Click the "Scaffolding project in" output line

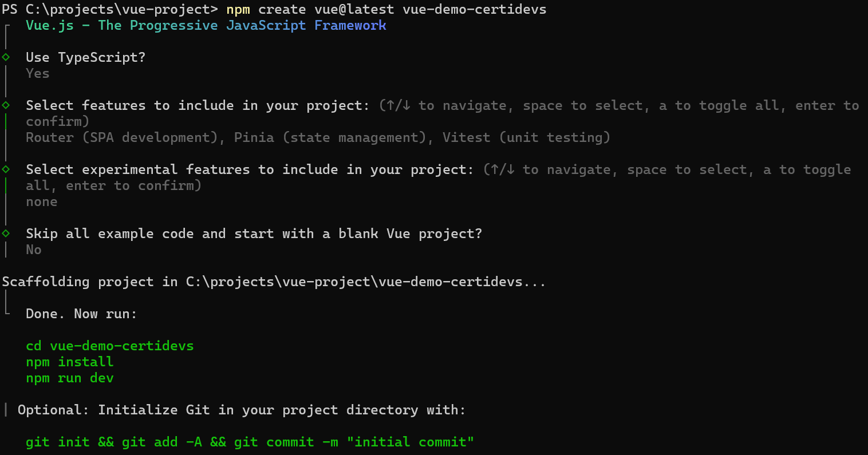pyautogui.click(x=274, y=282)
